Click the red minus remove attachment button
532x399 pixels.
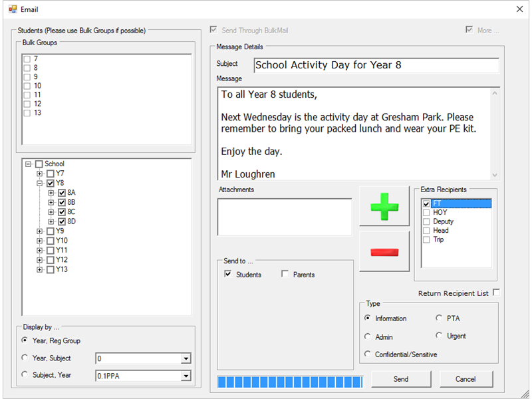[x=384, y=252]
